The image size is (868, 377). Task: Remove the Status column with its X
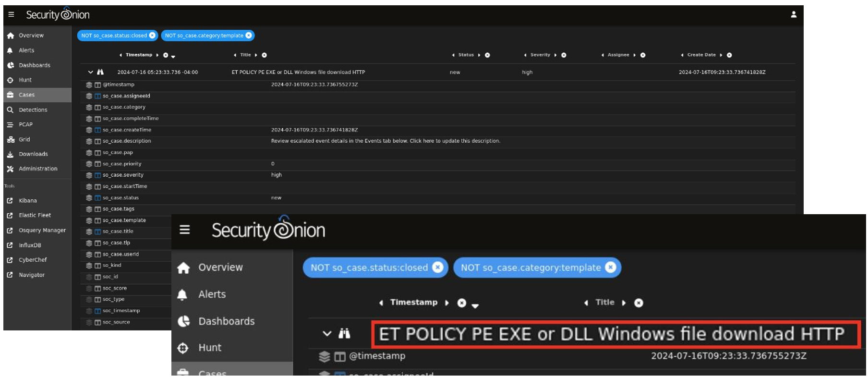point(487,55)
